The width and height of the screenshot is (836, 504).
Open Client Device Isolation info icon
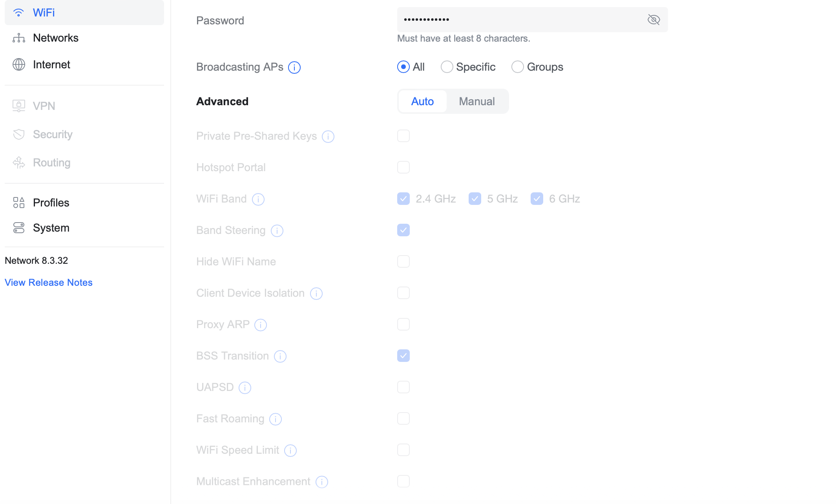point(316,294)
